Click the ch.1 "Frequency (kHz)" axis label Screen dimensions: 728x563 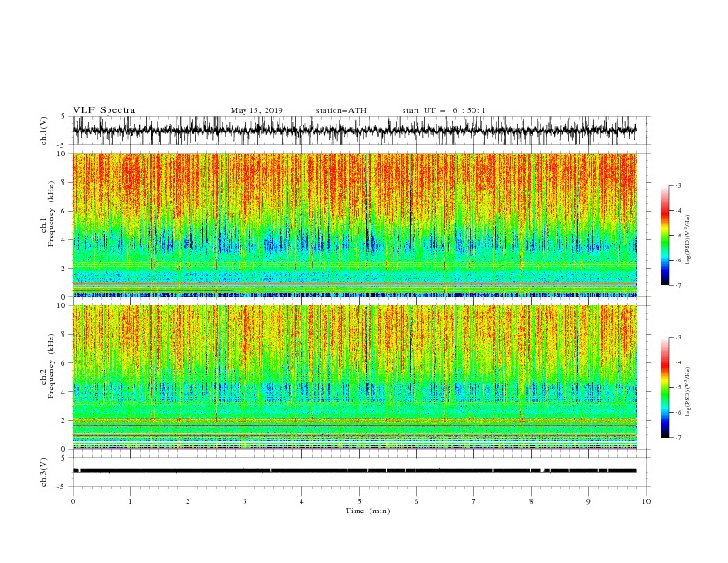point(51,213)
